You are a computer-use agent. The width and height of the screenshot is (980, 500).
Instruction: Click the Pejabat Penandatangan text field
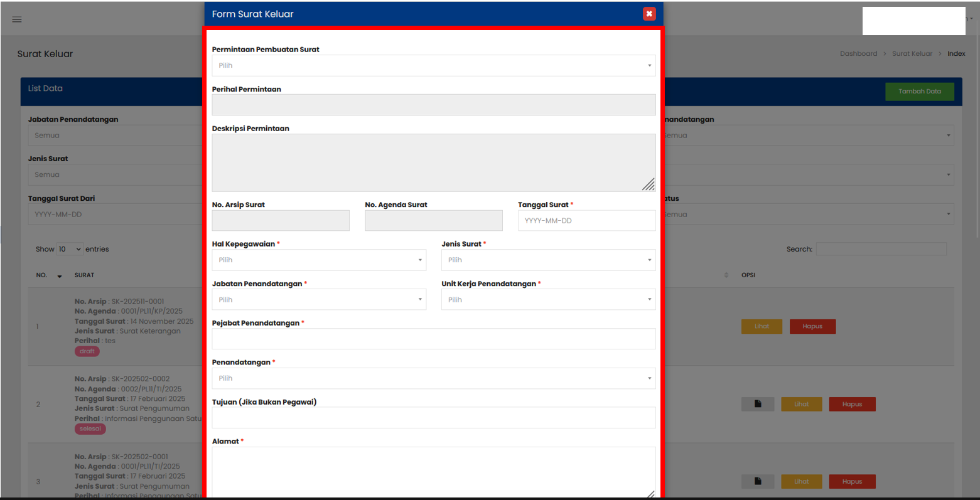pos(433,339)
